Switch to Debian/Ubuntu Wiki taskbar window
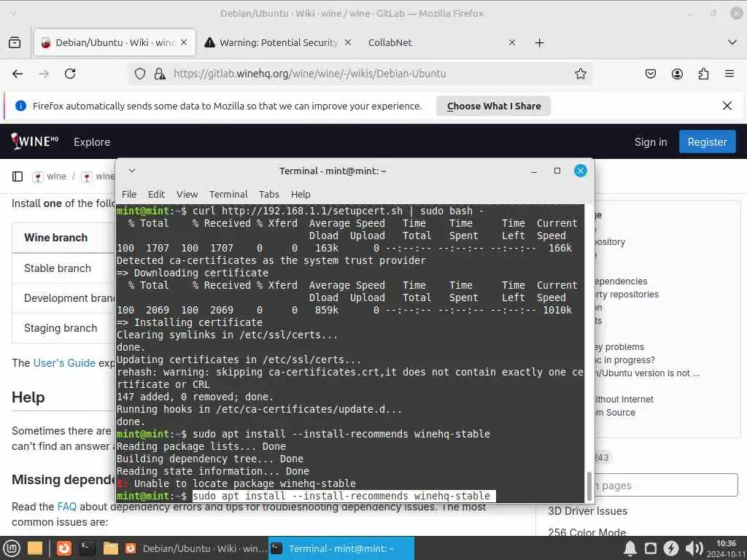This screenshot has height=560, width=747. click(x=196, y=548)
